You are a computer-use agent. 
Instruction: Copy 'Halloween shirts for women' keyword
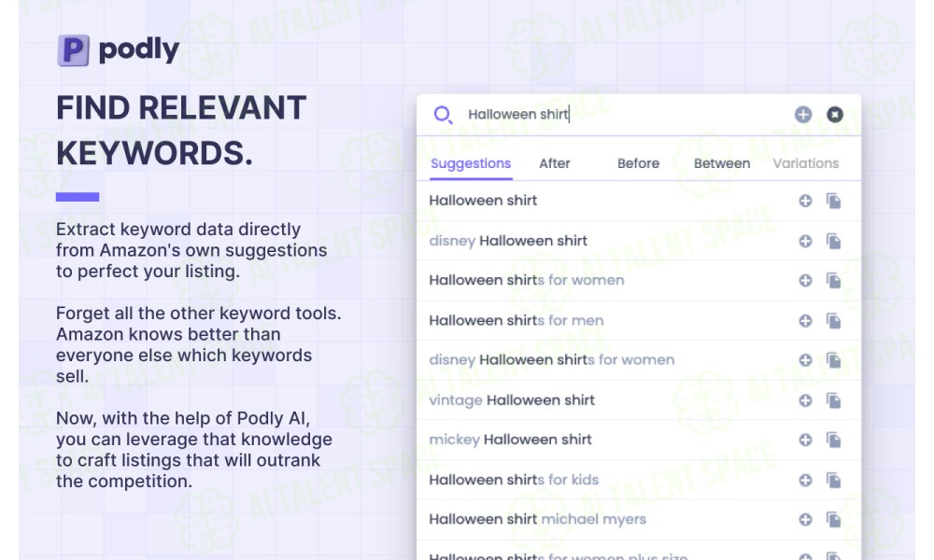click(x=833, y=280)
